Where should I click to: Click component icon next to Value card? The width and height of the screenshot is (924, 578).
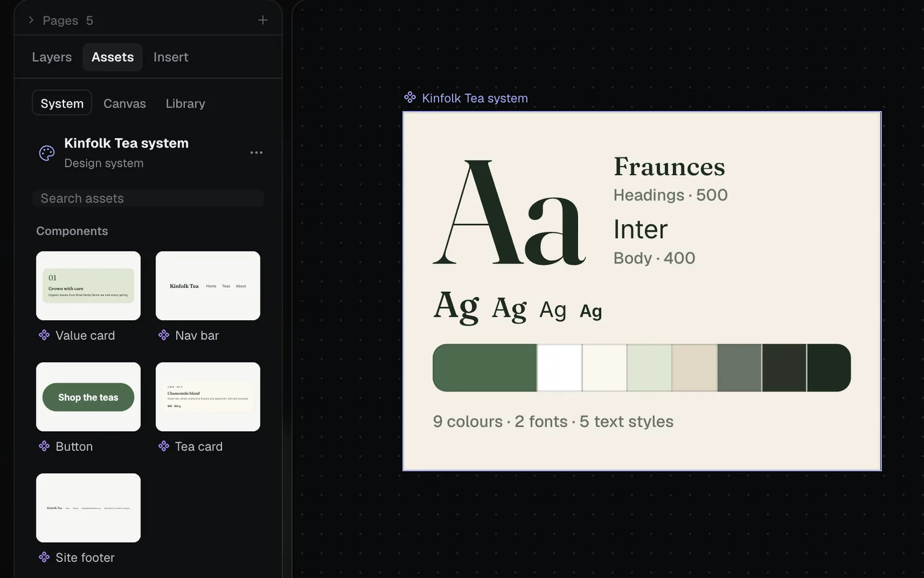[44, 335]
